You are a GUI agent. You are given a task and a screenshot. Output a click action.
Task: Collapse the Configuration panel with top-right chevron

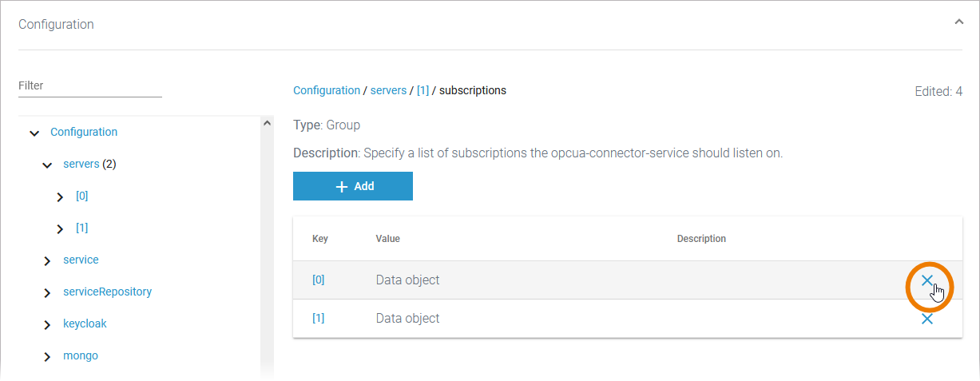[958, 23]
